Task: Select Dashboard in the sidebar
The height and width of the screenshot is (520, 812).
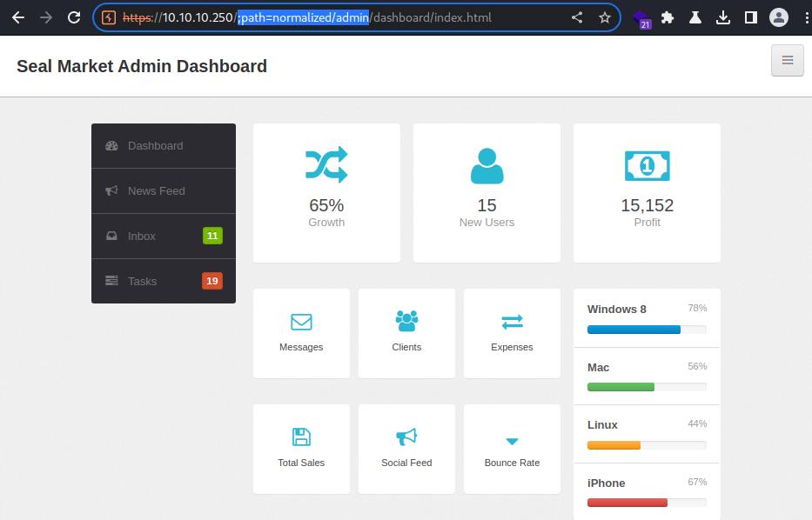Action: 164,146
